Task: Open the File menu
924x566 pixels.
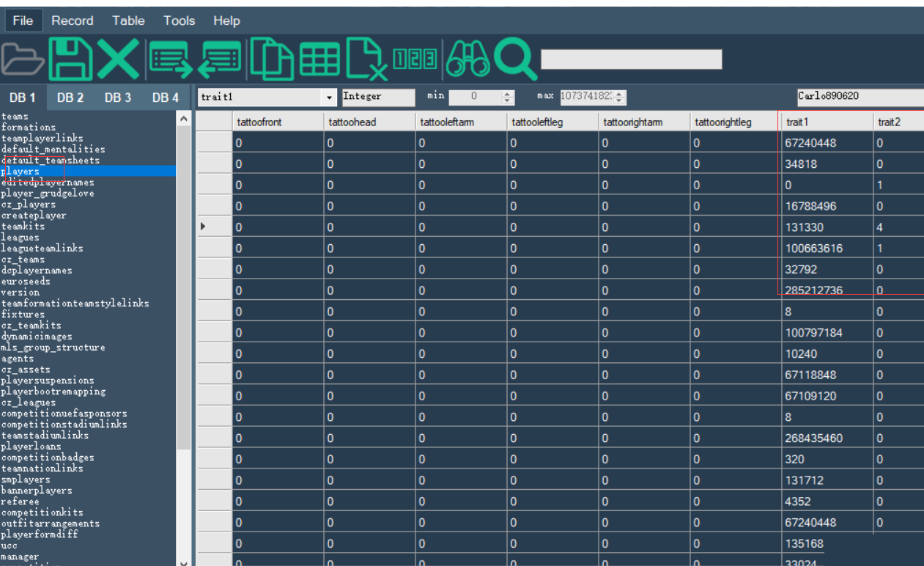Action: click(x=23, y=21)
